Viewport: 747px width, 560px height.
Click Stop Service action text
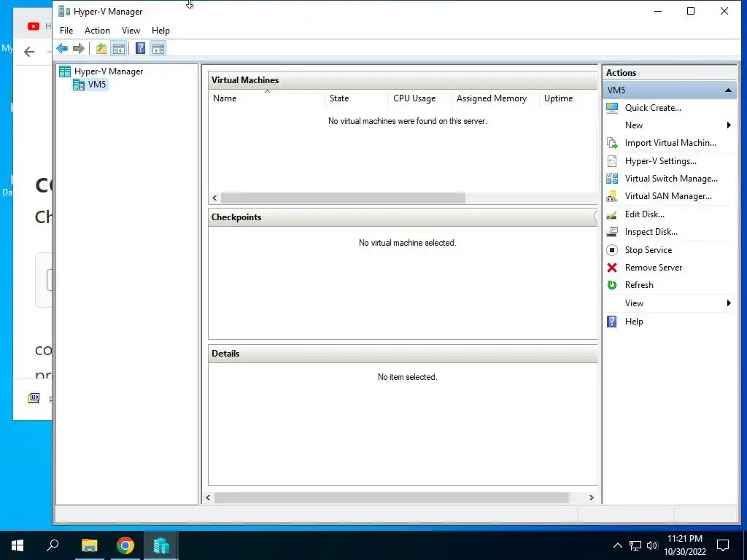point(649,250)
